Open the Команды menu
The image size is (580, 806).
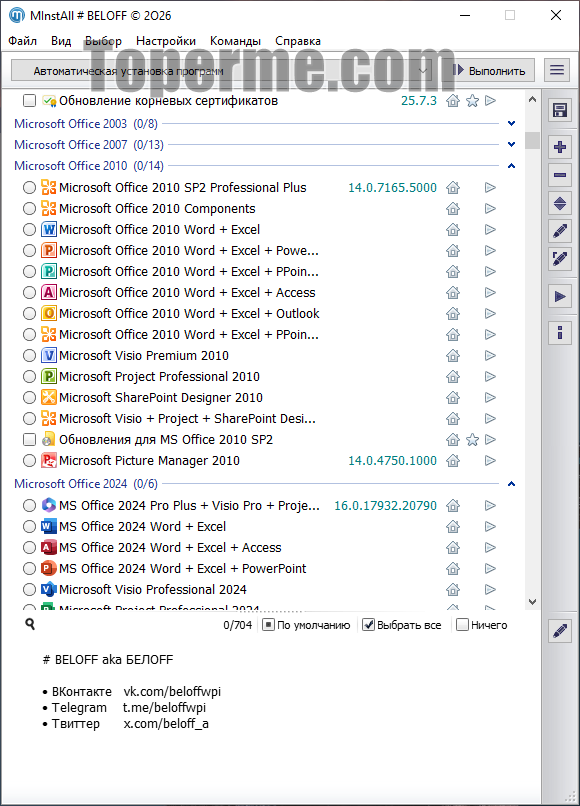235,41
